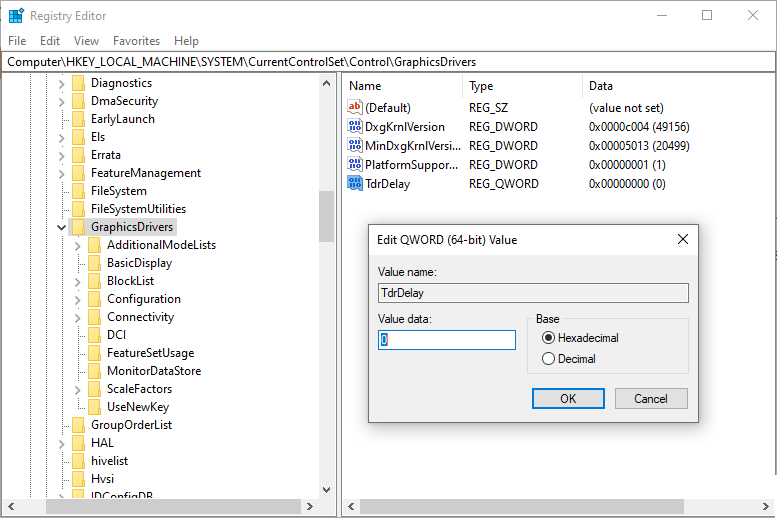Screen dimensions: 777x518
Task: Expand the Configuration tree node
Action: [x=77, y=299]
